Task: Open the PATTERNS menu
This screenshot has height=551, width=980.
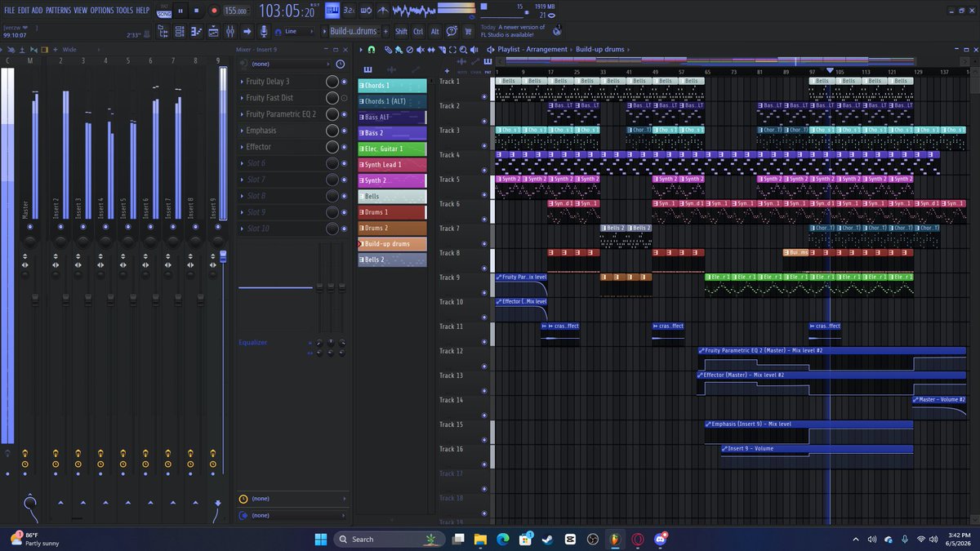Action: [x=58, y=11]
